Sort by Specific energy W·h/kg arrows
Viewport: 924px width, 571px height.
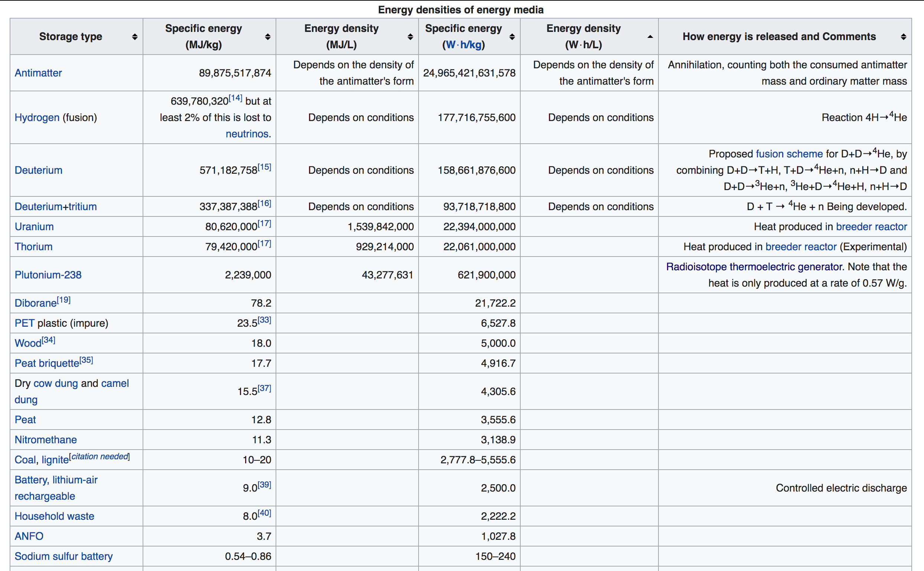pos(512,37)
